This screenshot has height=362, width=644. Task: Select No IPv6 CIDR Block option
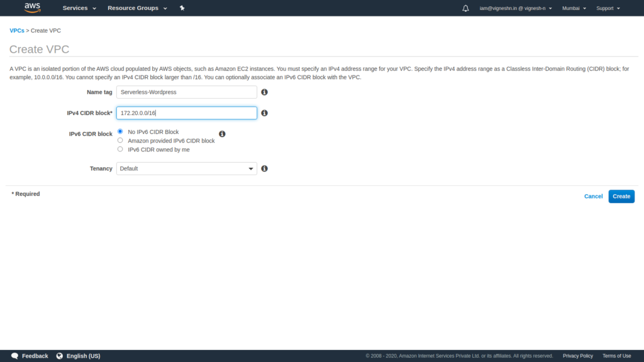(120, 131)
